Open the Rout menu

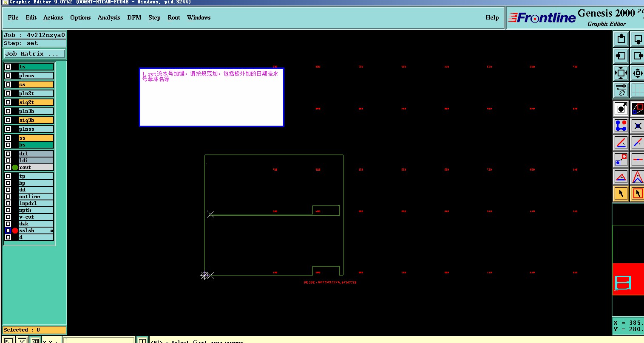pos(174,17)
